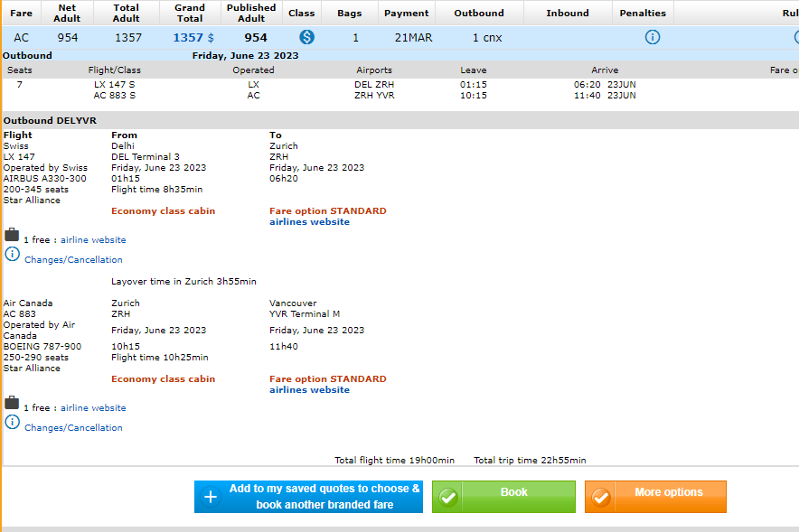Screen dimensions: 799x532
Task: Click the checkmark icon on More options
Action: (x=601, y=497)
